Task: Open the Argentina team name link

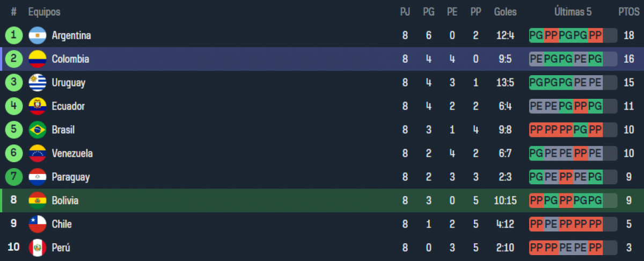Action: tap(71, 35)
